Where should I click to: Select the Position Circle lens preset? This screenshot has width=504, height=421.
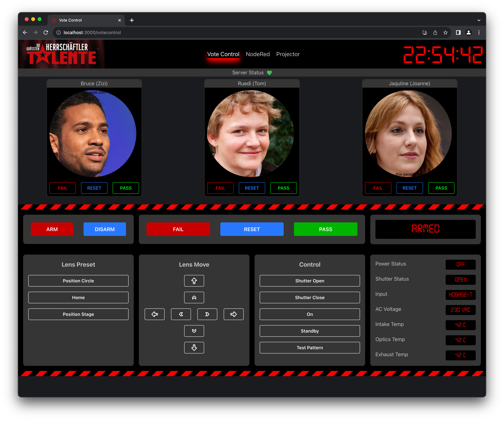78,280
